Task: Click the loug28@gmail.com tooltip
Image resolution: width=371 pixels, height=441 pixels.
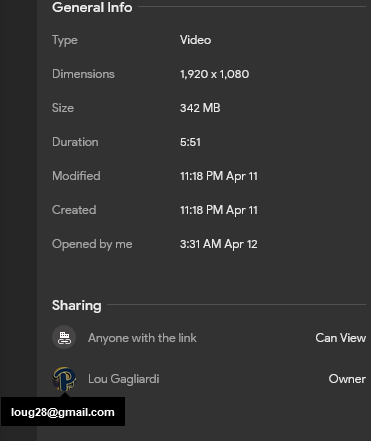Action: pos(63,412)
